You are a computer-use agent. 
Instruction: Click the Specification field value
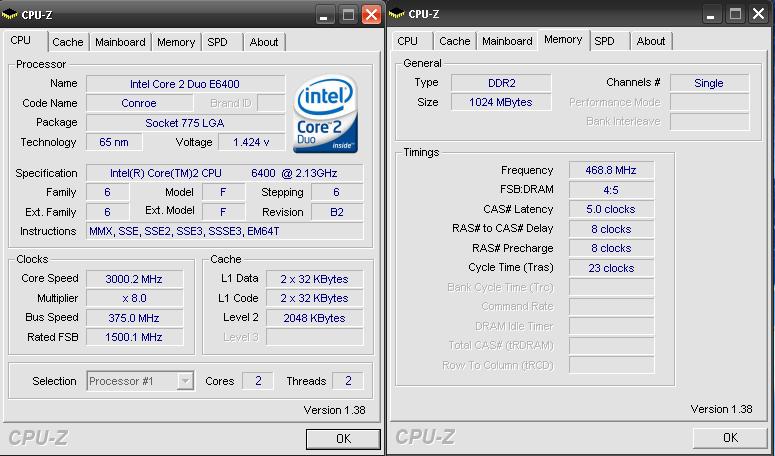click(224, 173)
